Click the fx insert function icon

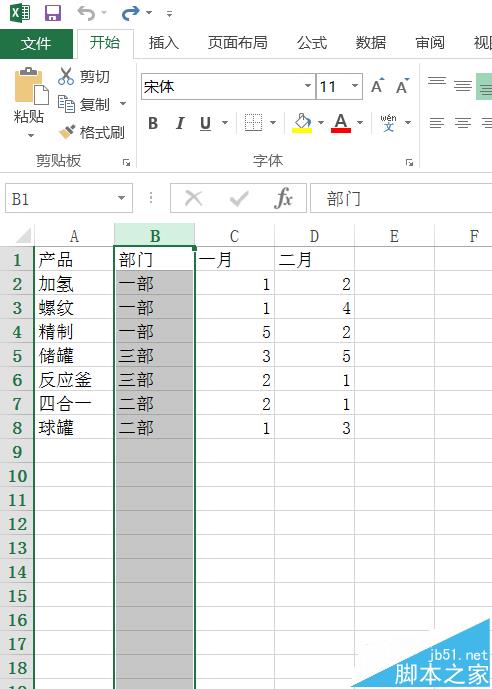click(283, 199)
